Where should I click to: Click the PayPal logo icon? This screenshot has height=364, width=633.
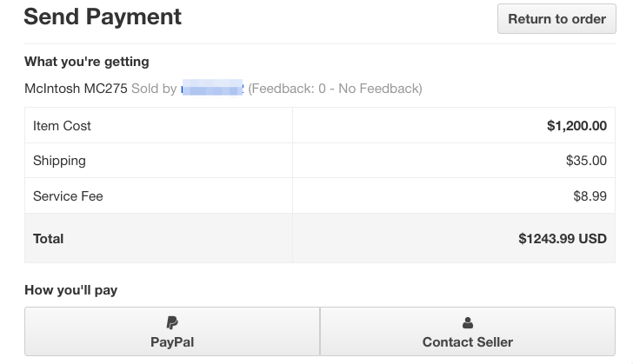pos(172,322)
